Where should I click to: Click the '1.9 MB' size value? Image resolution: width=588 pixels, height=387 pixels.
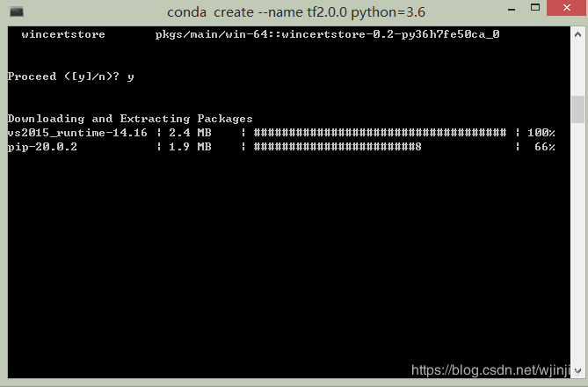pos(190,147)
